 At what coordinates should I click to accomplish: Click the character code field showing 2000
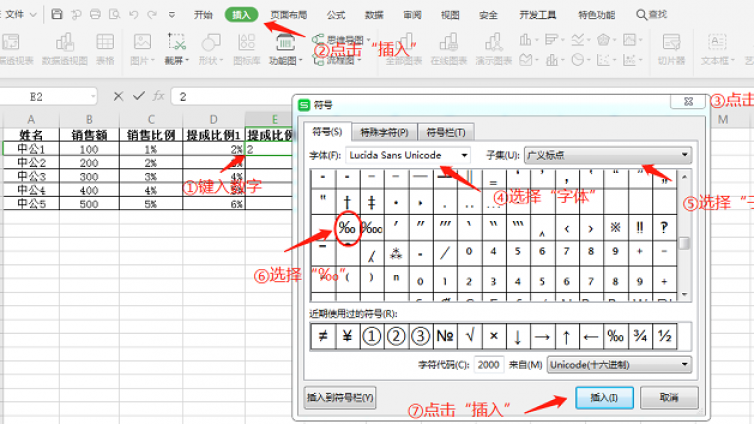click(x=489, y=365)
